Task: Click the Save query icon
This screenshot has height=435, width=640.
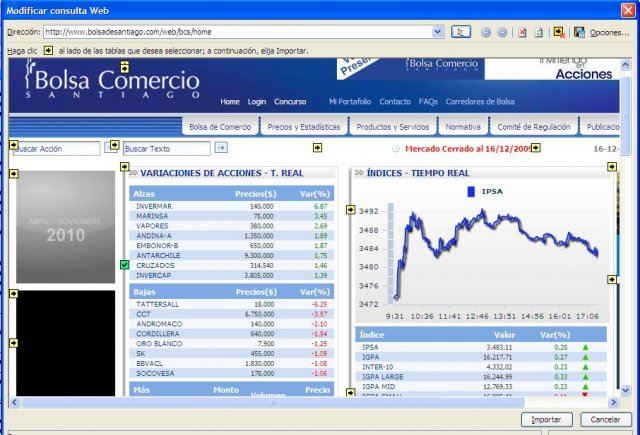Action: [579, 32]
